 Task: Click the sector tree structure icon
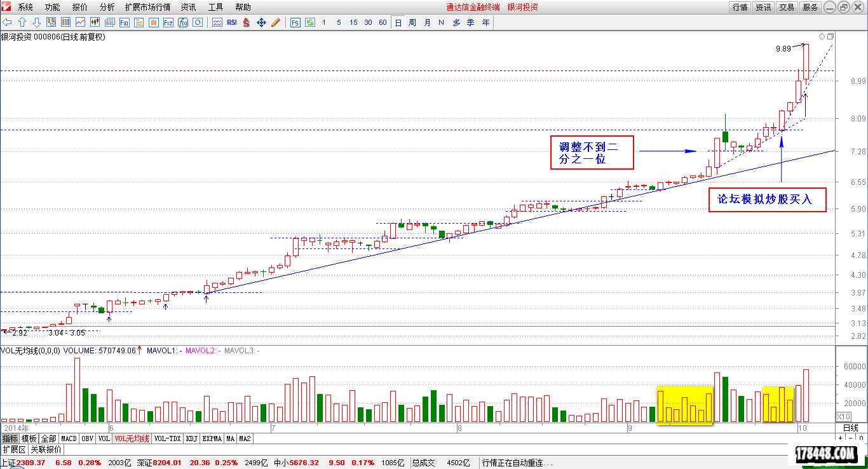pos(139,22)
